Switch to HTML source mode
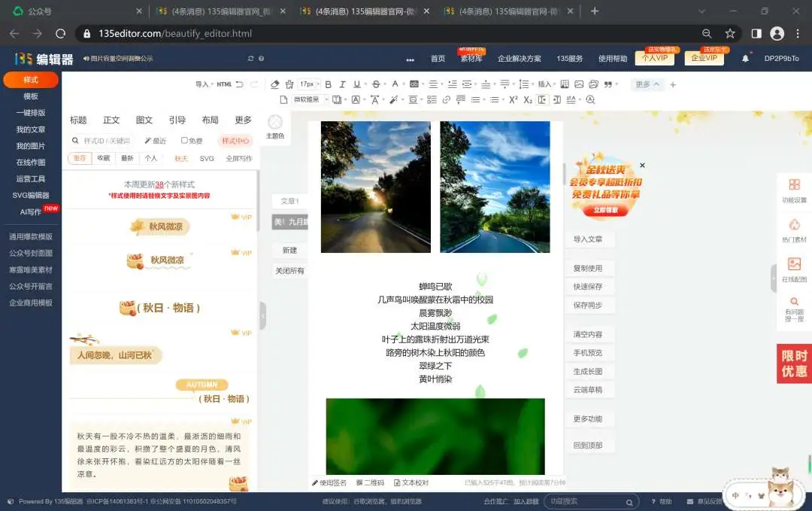Screen dimensions: 812x511 pos(224,84)
